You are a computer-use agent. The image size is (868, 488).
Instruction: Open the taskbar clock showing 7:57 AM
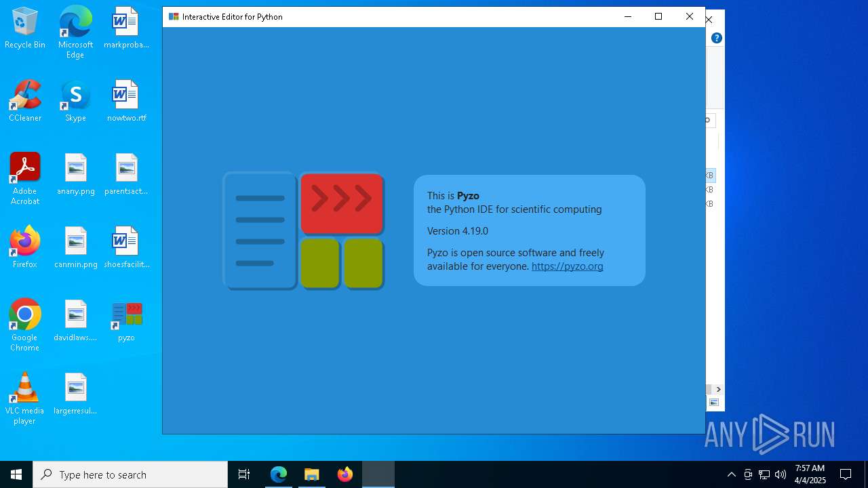[810, 474]
